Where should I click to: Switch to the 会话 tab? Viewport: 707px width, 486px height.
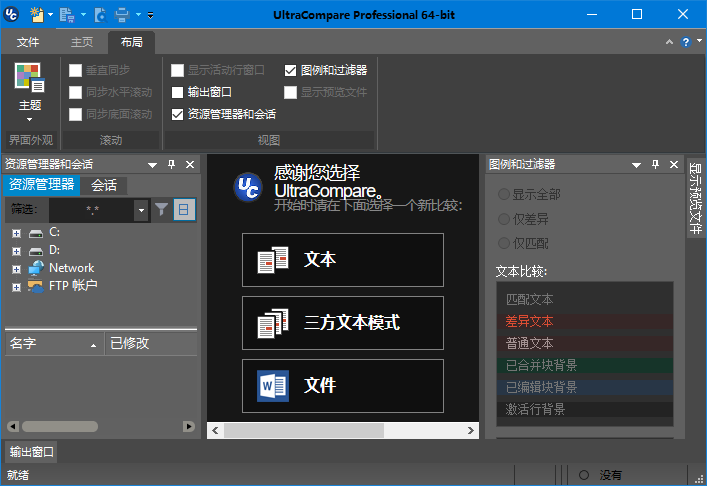point(104,185)
